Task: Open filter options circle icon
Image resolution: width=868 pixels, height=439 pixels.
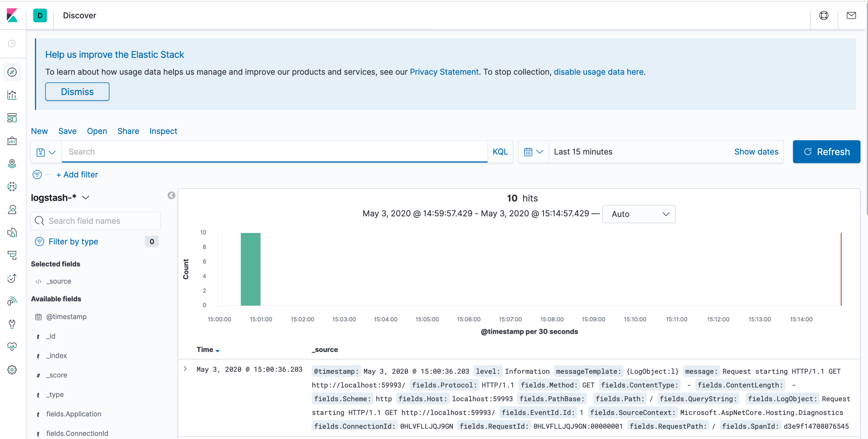Action: [x=37, y=174]
